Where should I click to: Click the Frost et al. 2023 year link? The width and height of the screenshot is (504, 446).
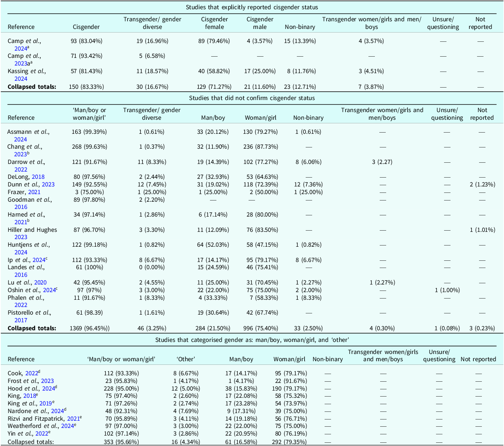47,381
